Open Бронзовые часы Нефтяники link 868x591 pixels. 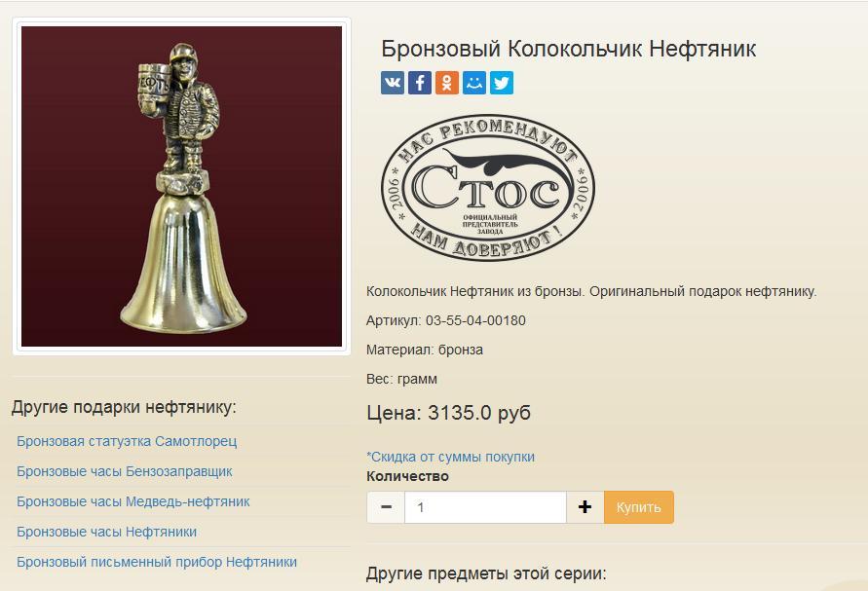point(107,532)
